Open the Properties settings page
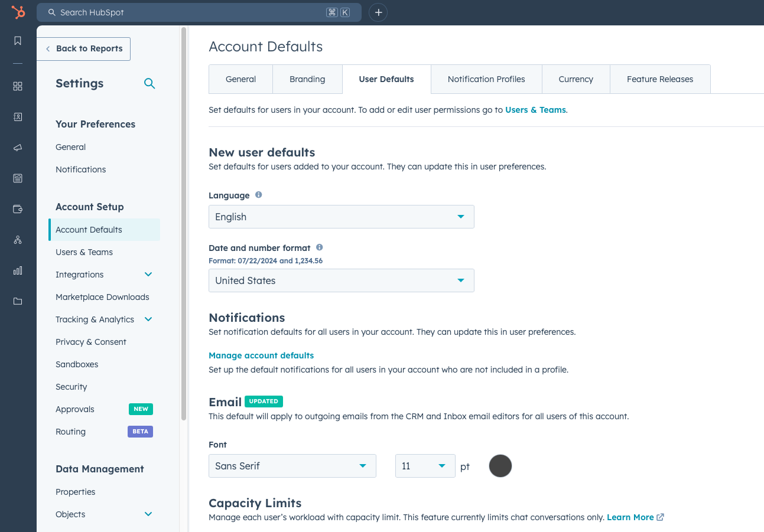This screenshot has height=532, width=764. [76, 492]
